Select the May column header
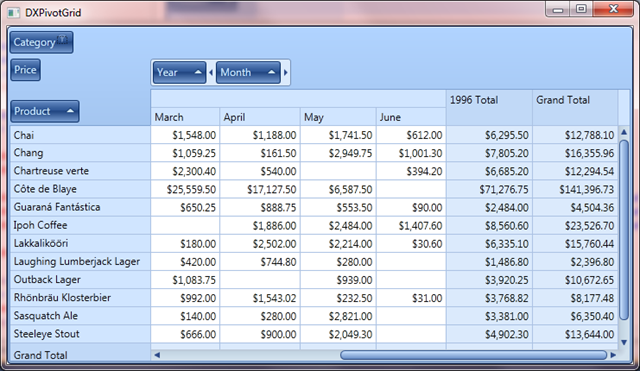The image size is (640, 371). tap(338, 117)
